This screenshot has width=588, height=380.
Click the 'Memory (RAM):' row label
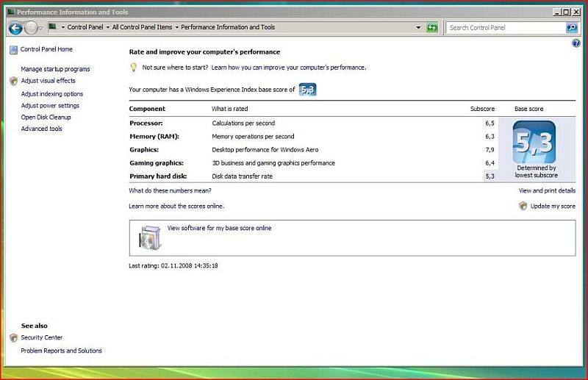coord(154,137)
